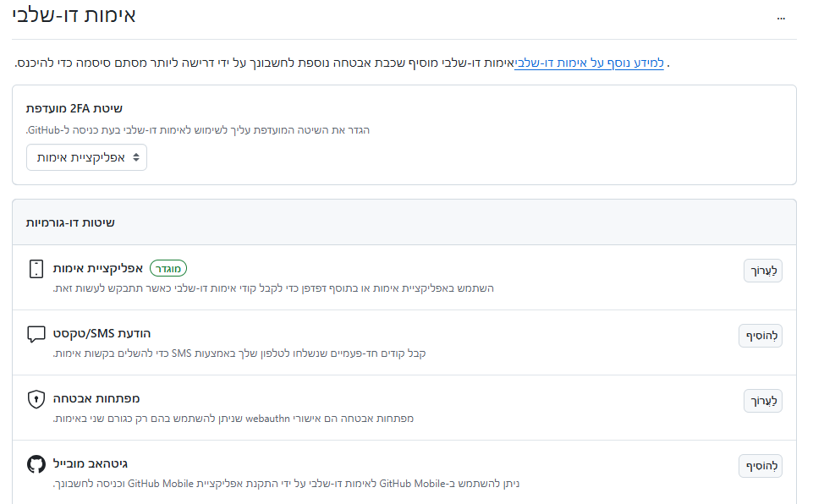Click the SMS codes description text
Screen dimensions: 813x504
[x=239, y=353]
